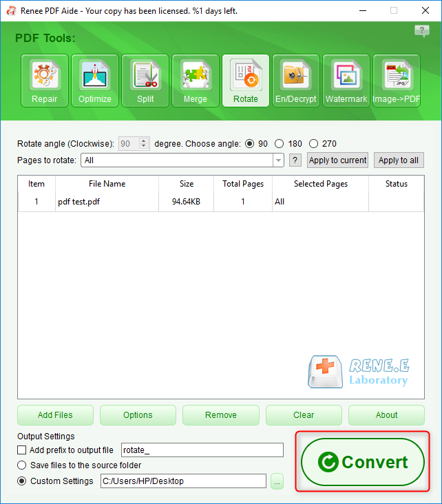The image size is (442, 504).
Task: Select the Merge PDF tool
Action: click(196, 81)
